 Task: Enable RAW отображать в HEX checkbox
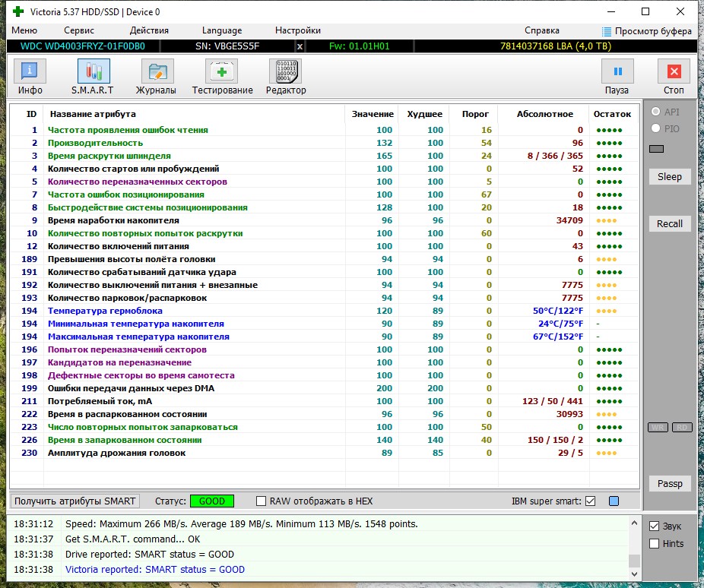[x=261, y=501]
